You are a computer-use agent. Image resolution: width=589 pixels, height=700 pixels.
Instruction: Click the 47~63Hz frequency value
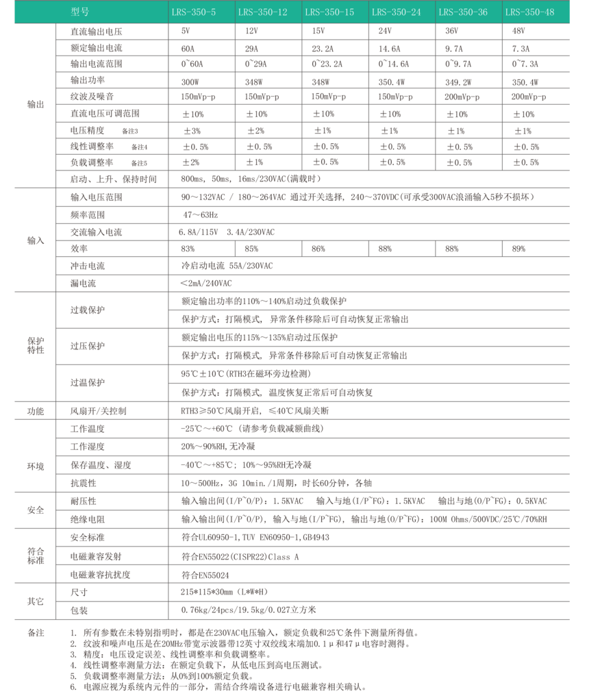tap(200, 215)
